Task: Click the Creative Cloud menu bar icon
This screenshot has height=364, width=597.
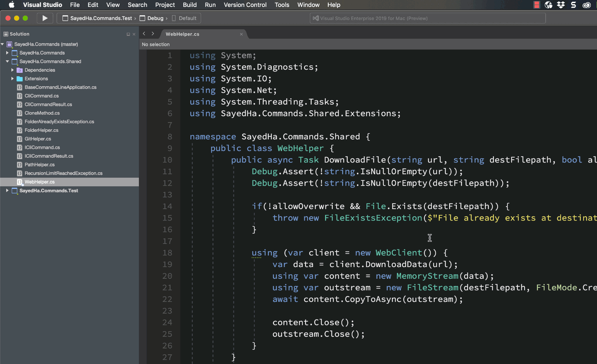Action: pos(587,5)
